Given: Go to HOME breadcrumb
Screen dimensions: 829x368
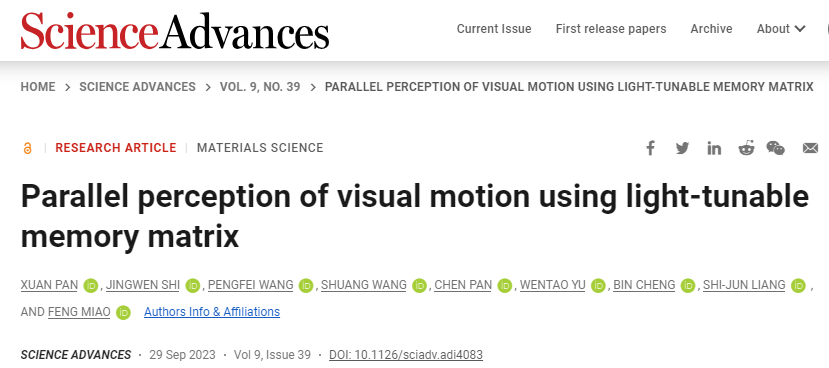Looking at the screenshot, I should tap(38, 87).
